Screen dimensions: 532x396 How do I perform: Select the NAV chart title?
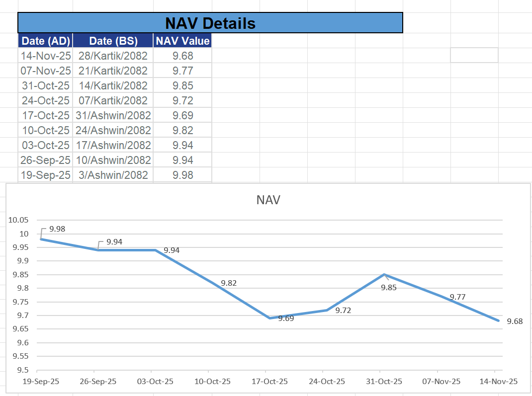pos(268,200)
